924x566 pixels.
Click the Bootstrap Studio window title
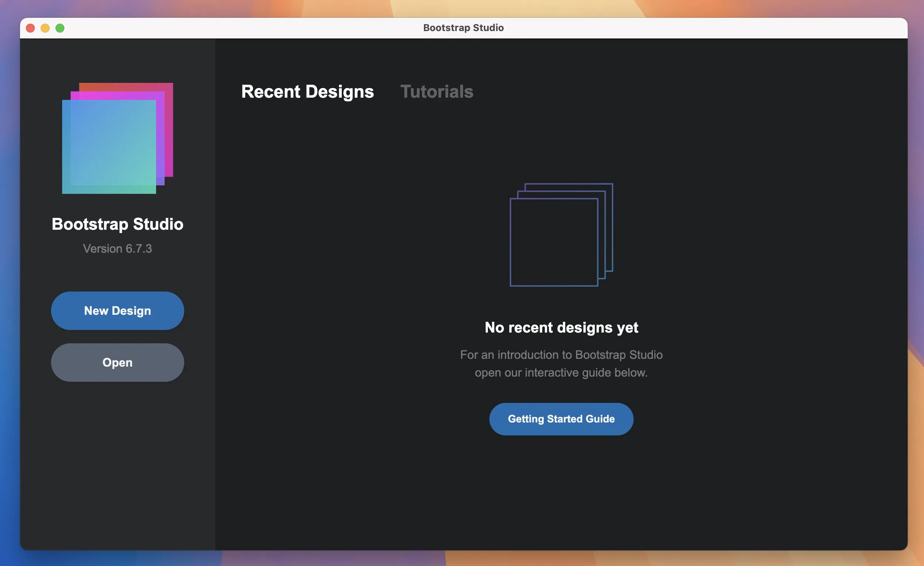point(463,28)
